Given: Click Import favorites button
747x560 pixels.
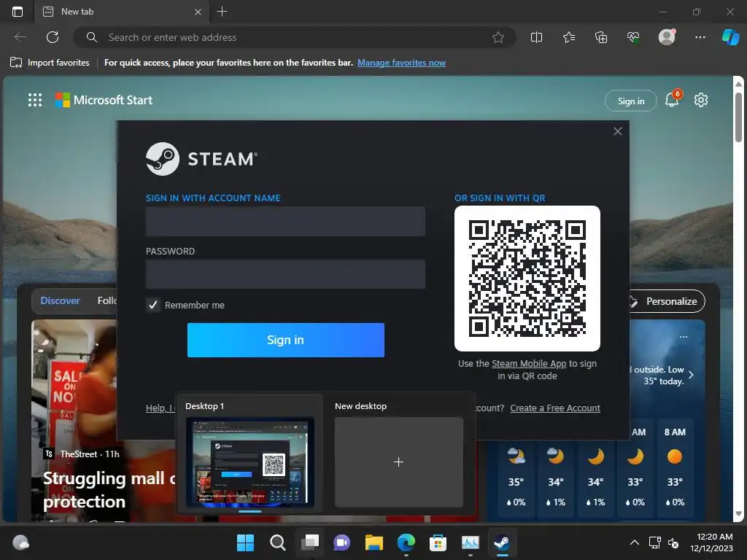Looking at the screenshot, I should [x=50, y=63].
